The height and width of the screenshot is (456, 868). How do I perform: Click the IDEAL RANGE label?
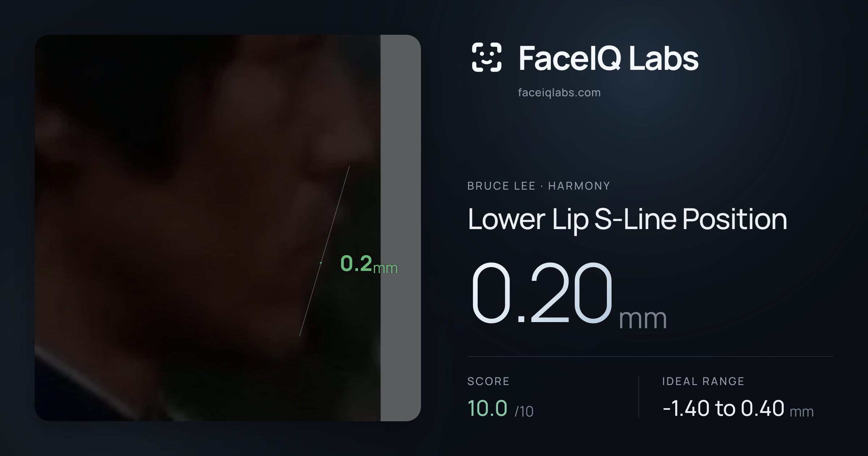[703, 381]
